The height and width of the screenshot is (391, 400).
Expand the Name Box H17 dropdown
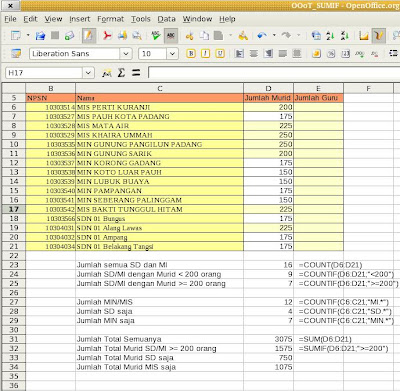(x=88, y=73)
